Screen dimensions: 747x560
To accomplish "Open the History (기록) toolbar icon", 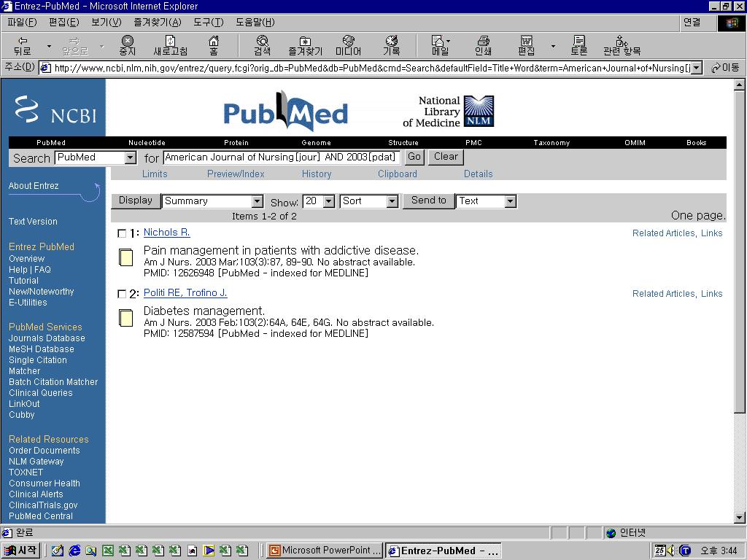I will 391,46.
